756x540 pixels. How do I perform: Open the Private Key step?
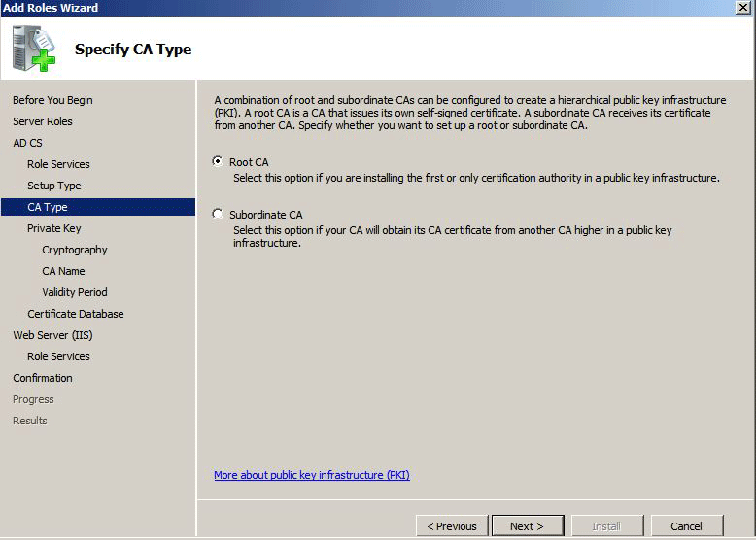pyautogui.click(x=54, y=228)
